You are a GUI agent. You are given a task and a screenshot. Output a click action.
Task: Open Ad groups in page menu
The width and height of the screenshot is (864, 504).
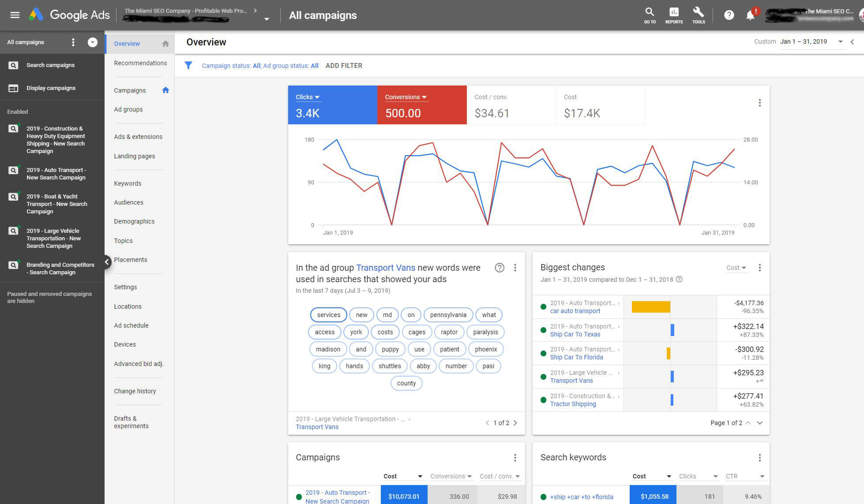pos(128,109)
